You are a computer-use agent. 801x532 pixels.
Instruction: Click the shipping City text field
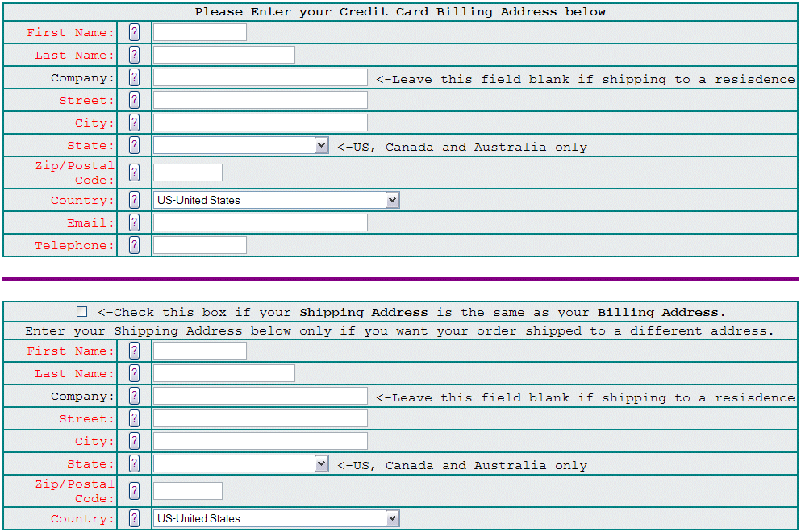click(x=260, y=441)
